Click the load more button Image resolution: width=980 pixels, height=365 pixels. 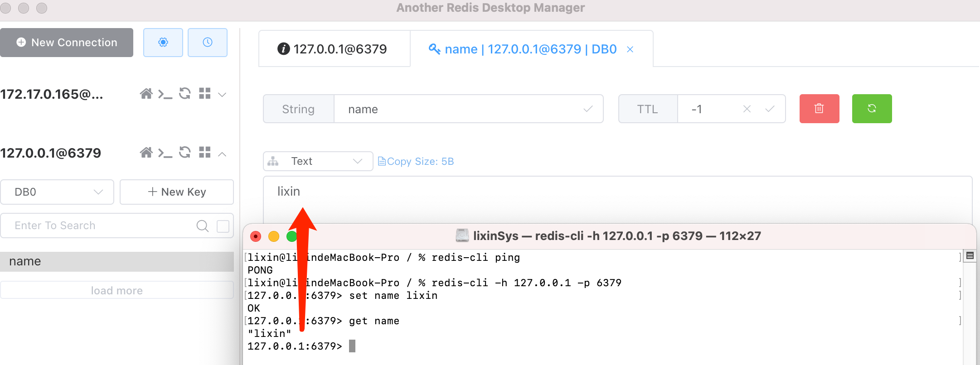pyautogui.click(x=117, y=290)
